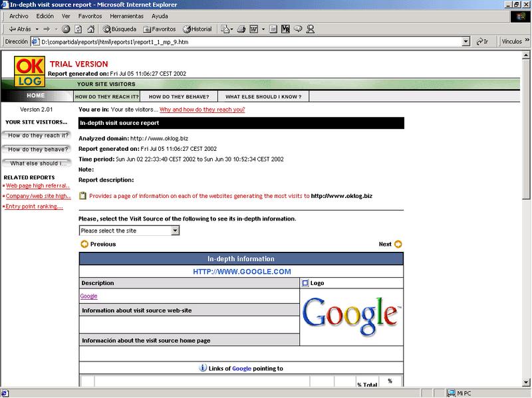Click the OK LOG logo
532x398 pixels.
pos(29,72)
